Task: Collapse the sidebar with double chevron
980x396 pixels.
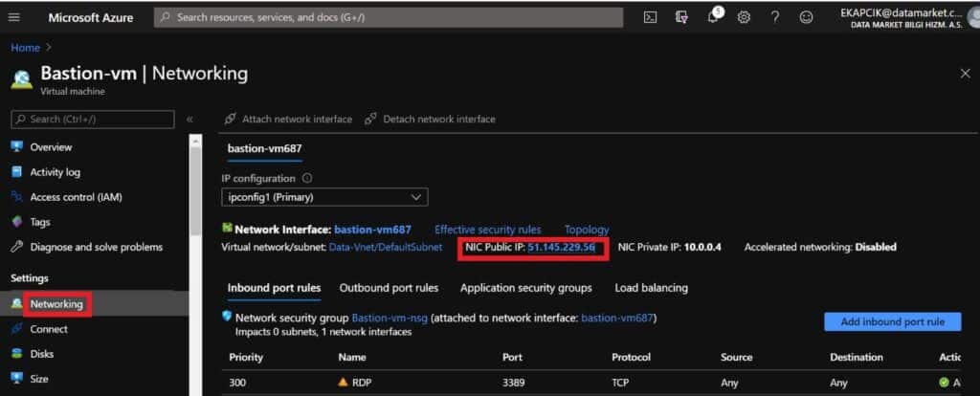Action: click(189, 119)
